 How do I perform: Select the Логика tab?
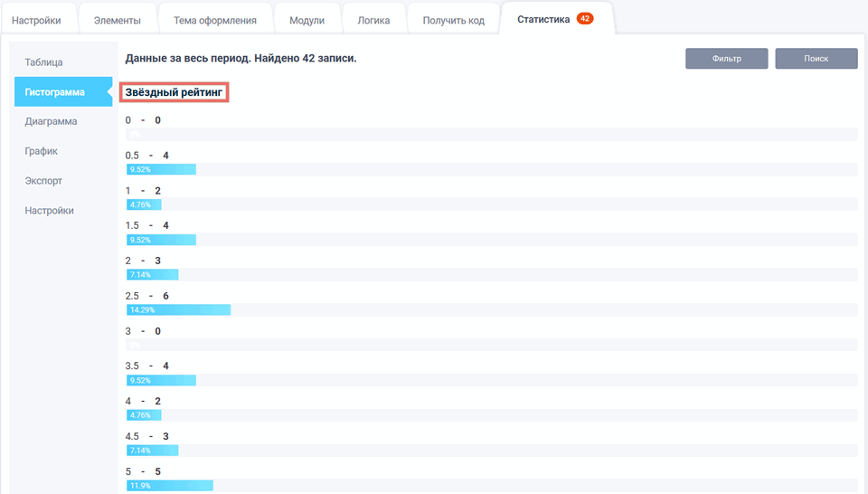373,20
